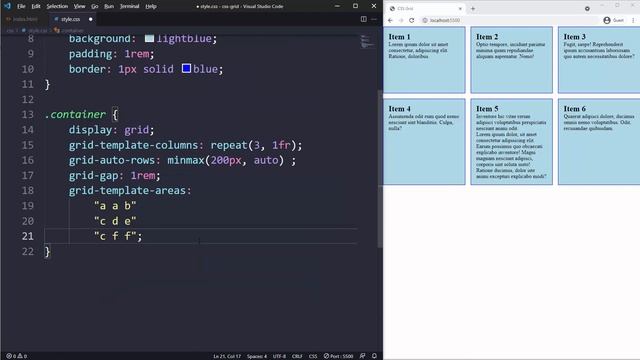Click the browser tab-strip dropdown icon

tap(587, 8)
